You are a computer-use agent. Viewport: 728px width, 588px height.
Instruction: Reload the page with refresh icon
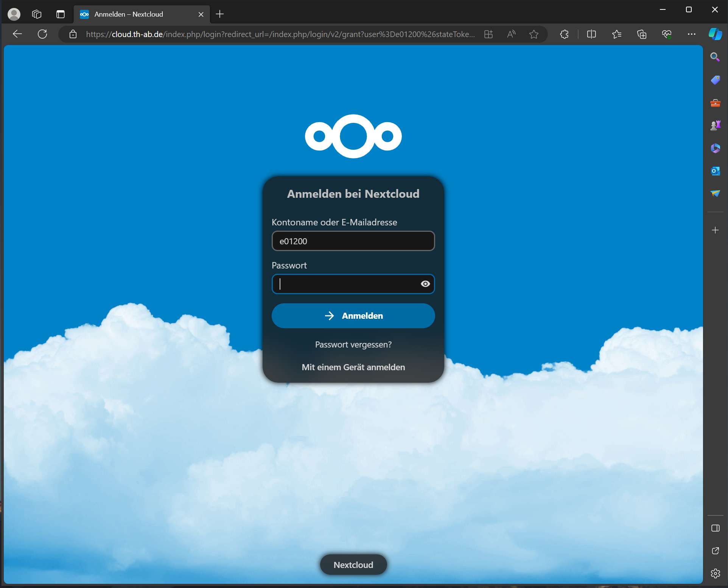click(42, 34)
